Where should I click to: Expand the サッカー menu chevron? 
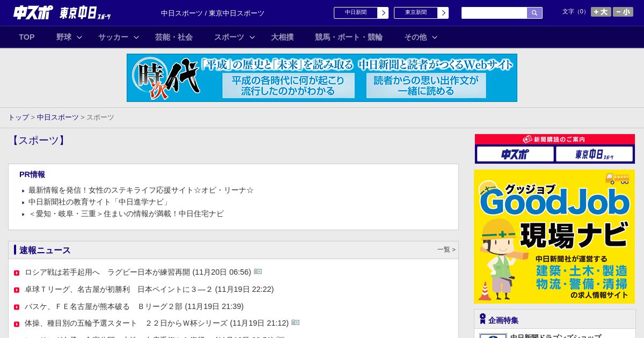[x=136, y=37]
